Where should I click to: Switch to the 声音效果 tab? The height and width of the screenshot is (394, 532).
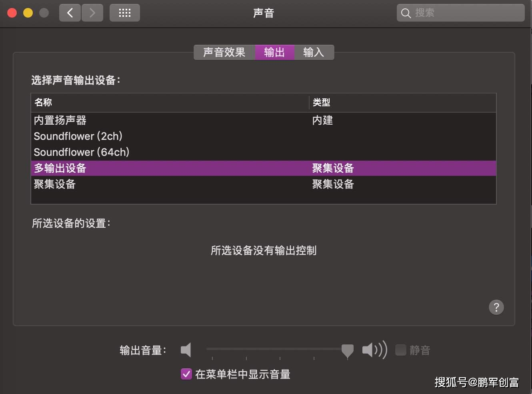point(224,52)
